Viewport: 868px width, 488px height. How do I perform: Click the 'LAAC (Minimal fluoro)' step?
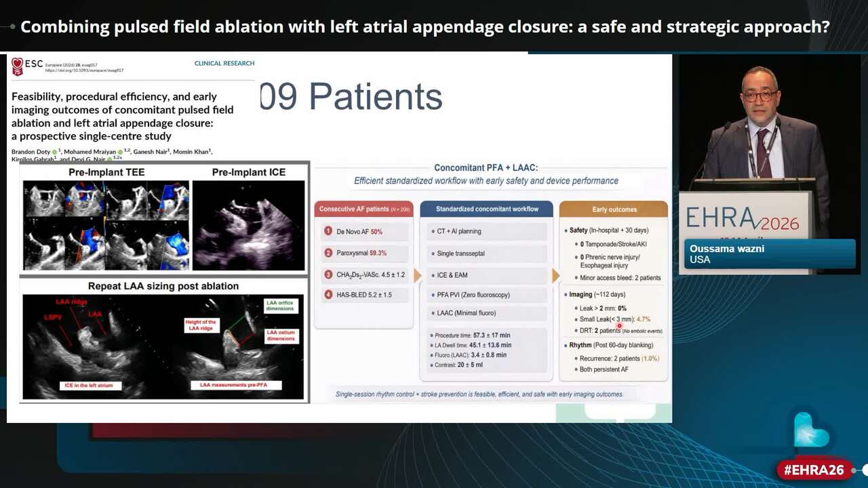point(487,313)
